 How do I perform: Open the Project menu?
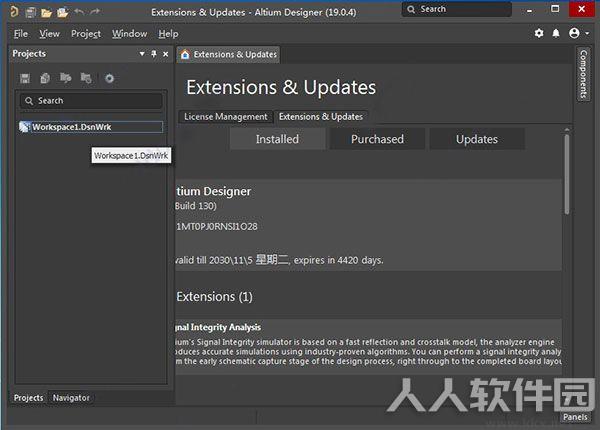tap(86, 34)
